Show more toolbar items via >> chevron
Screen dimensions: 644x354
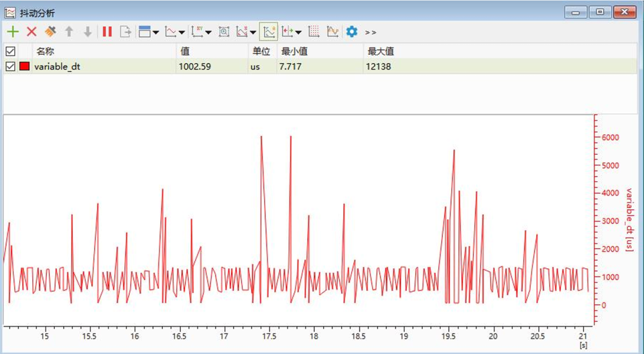tap(370, 32)
